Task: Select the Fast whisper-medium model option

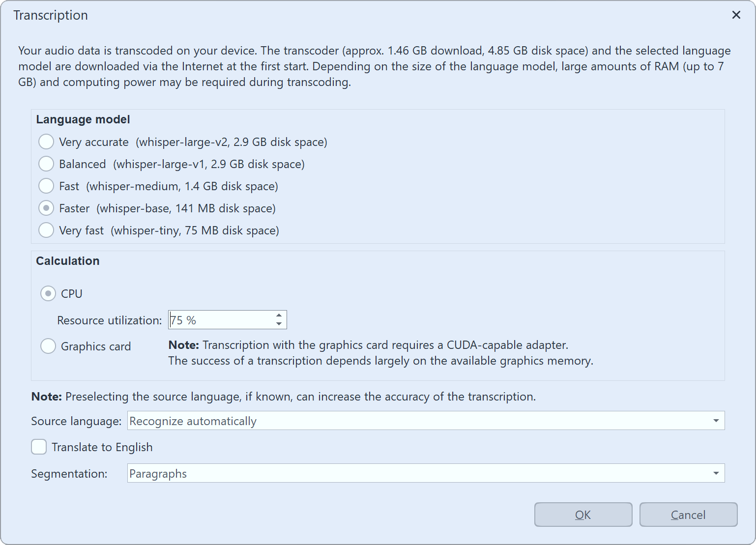Action: click(46, 186)
